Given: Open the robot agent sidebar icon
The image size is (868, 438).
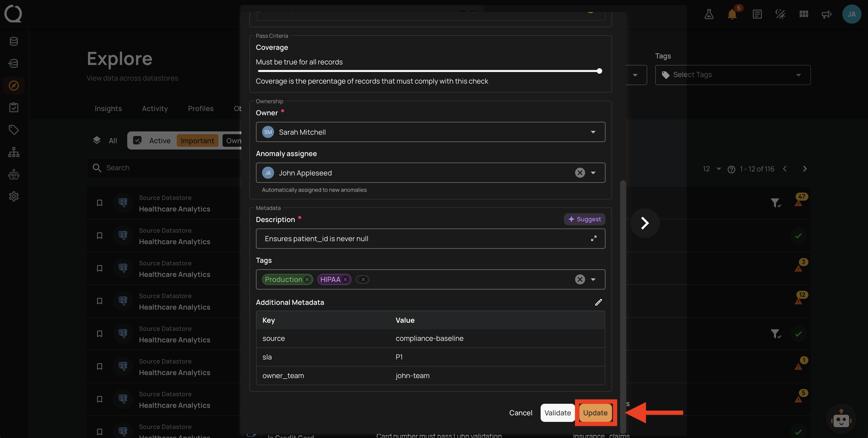Looking at the screenshot, I should click(14, 174).
